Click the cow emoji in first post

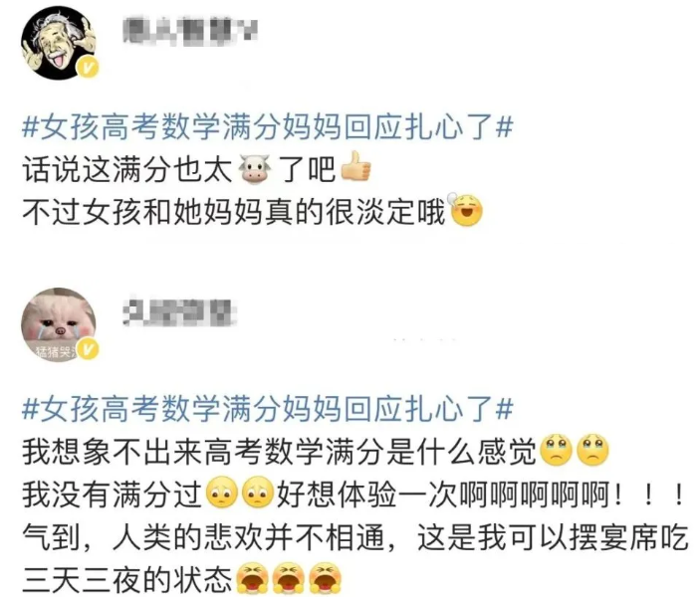(255, 169)
